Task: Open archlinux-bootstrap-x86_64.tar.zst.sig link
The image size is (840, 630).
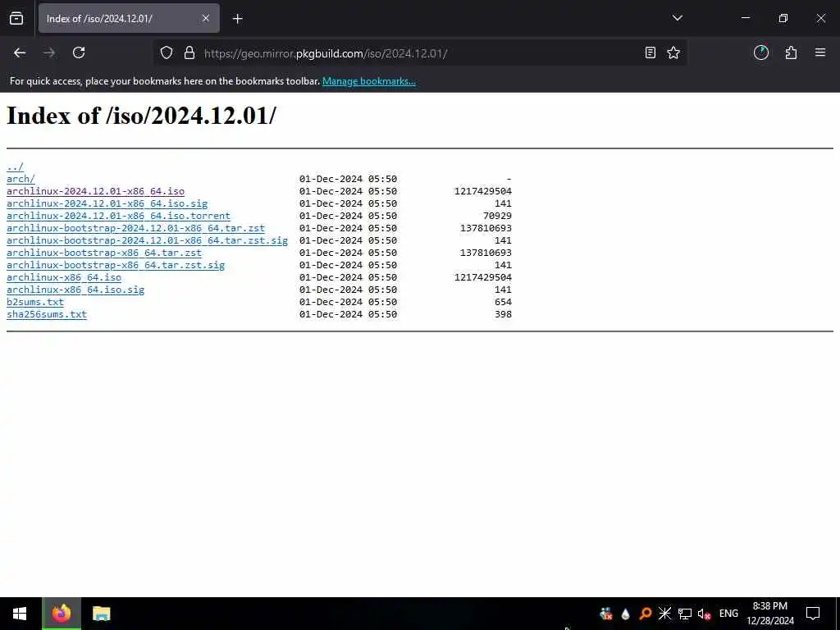Action: [116, 265]
